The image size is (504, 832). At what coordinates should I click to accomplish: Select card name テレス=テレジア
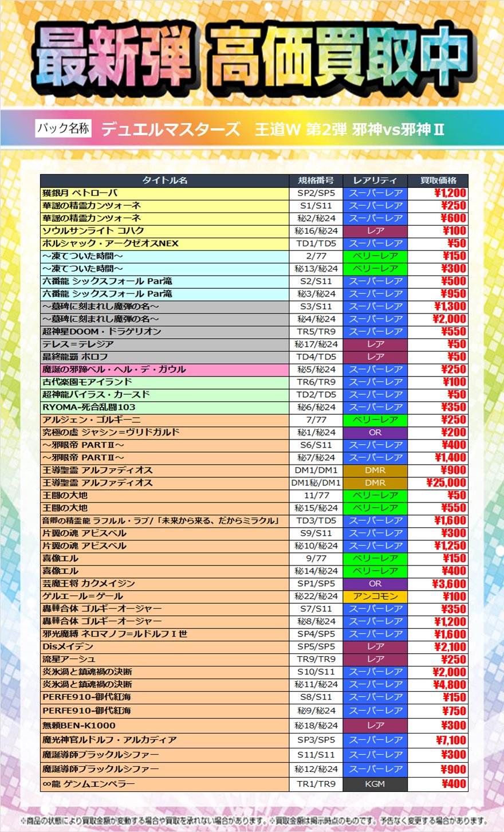78,344
